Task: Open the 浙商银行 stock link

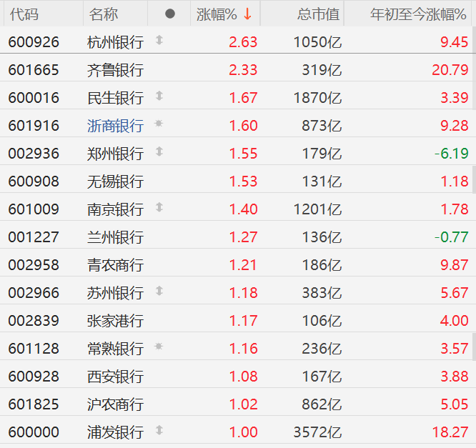Action: [115, 126]
